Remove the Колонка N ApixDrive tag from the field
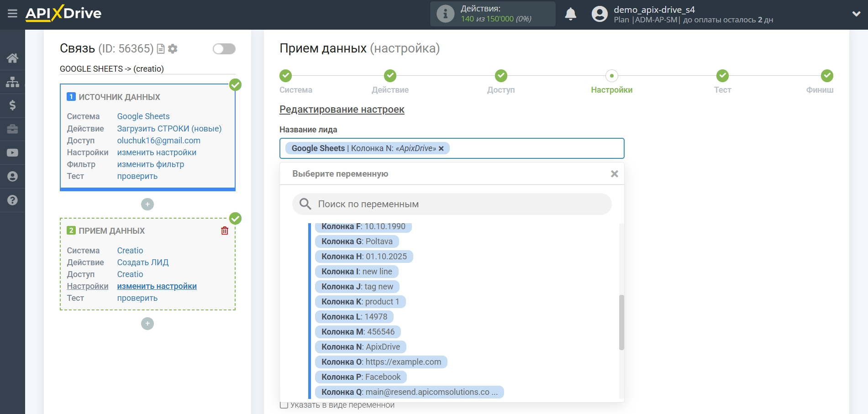This screenshot has width=868, height=414. 441,149
